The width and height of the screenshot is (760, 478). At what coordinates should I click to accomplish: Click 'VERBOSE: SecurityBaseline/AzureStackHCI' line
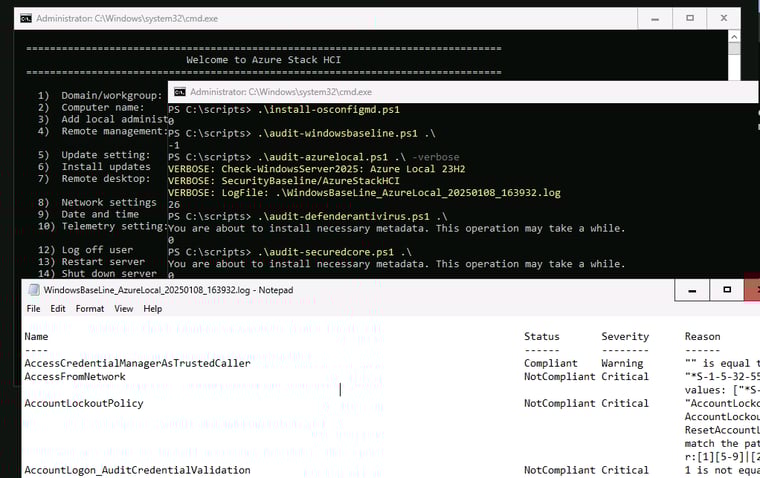(284, 181)
